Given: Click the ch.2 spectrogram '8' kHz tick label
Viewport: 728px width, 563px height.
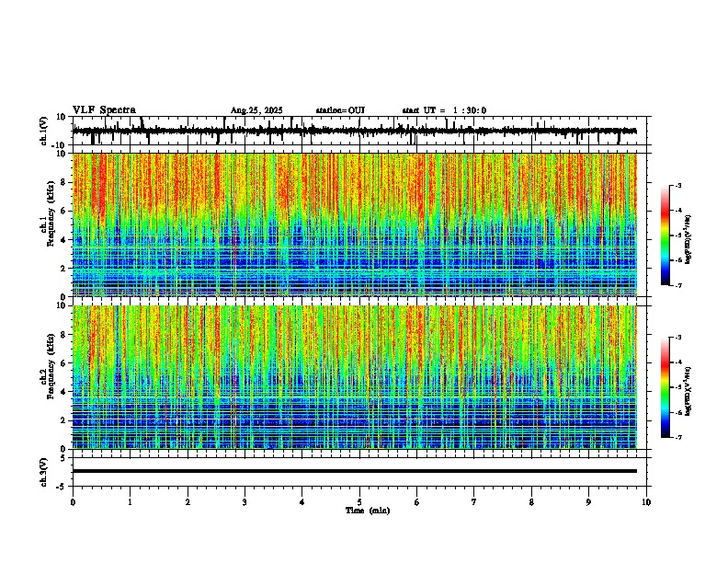Looking at the screenshot, I should pos(64,335).
